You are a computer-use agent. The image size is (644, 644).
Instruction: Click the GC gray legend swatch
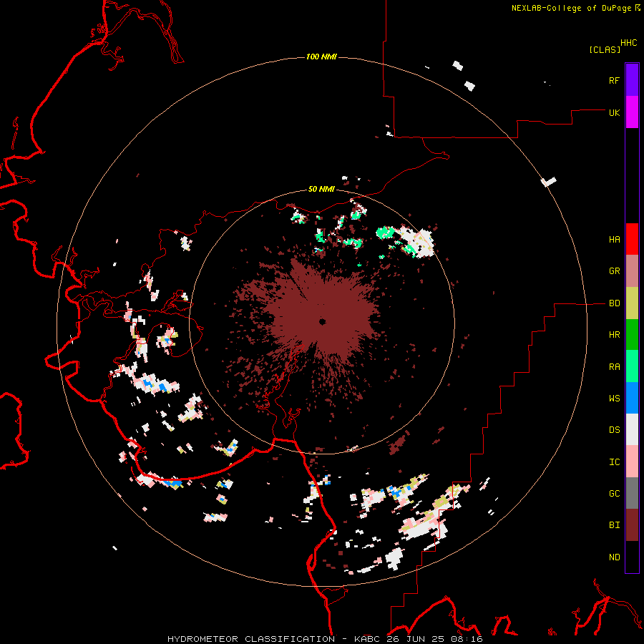(x=632, y=493)
